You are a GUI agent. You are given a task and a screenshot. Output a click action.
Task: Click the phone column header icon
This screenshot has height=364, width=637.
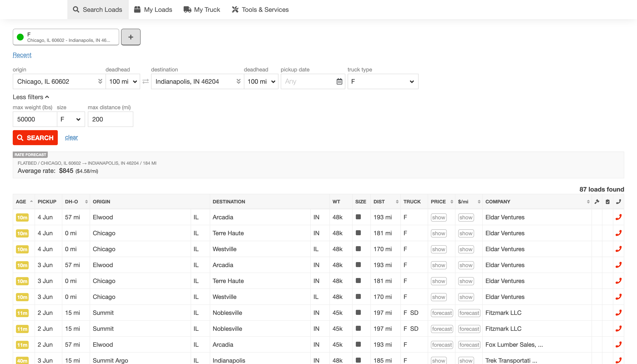pyautogui.click(x=619, y=202)
